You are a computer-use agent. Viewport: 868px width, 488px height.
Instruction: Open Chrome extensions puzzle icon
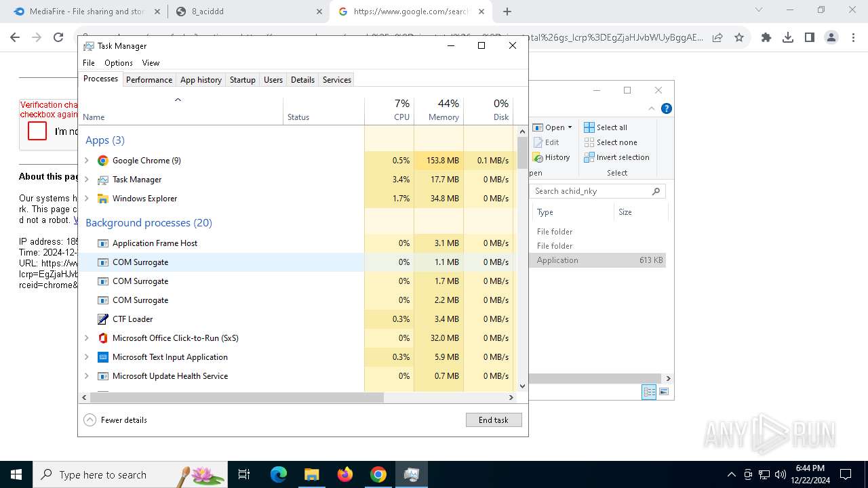766,38
